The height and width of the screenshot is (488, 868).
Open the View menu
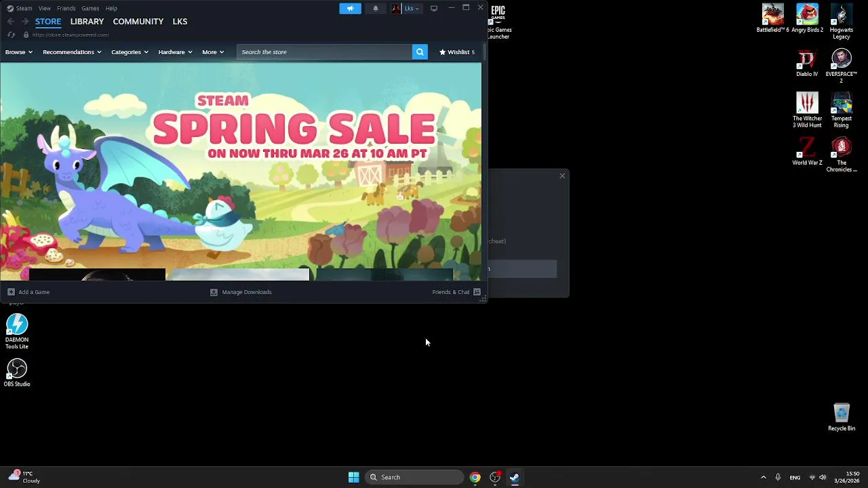(x=45, y=8)
